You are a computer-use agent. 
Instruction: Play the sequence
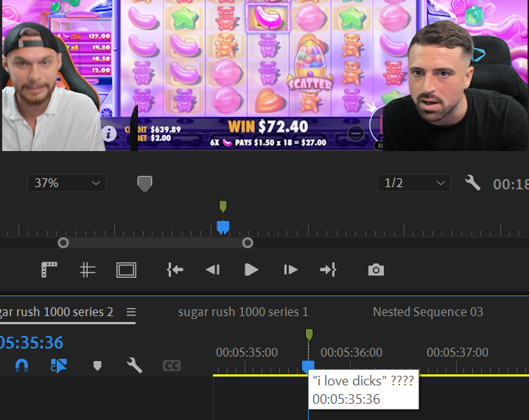click(251, 270)
